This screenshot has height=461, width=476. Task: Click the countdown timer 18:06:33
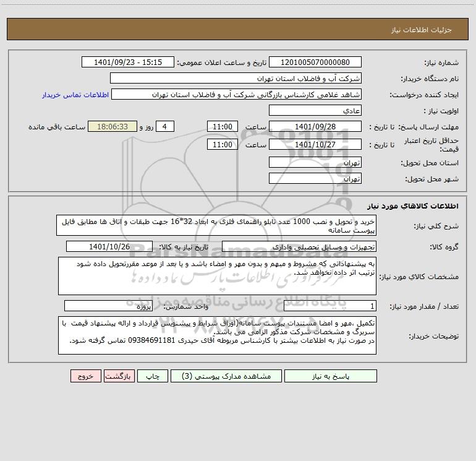pos(113,126)
